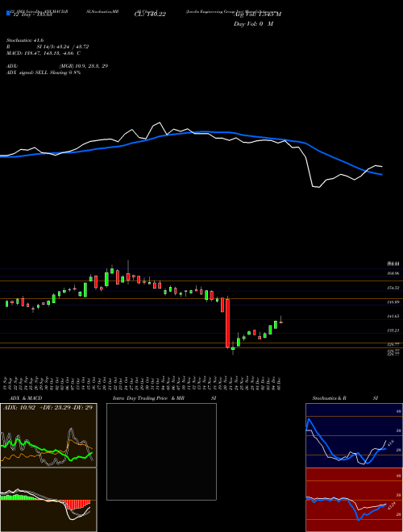
Task: Click the Stochastics & RSI panel title
Action: click(x=345, y=398)
